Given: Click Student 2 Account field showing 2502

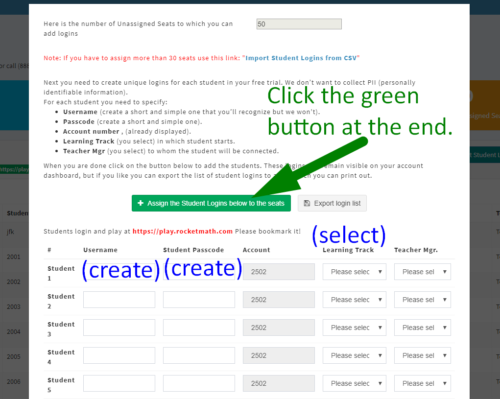Looking at the screenshot, I should coord(279,300).
